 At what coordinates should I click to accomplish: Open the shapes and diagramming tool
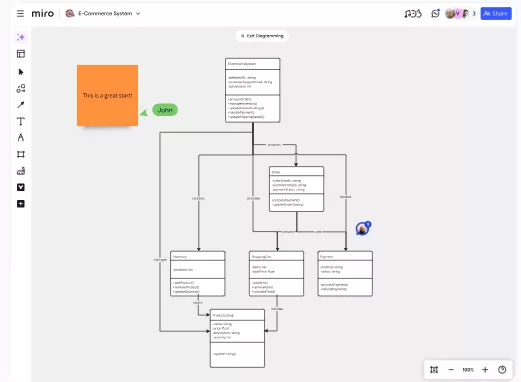pyautogui.click(x=21, y=88)
